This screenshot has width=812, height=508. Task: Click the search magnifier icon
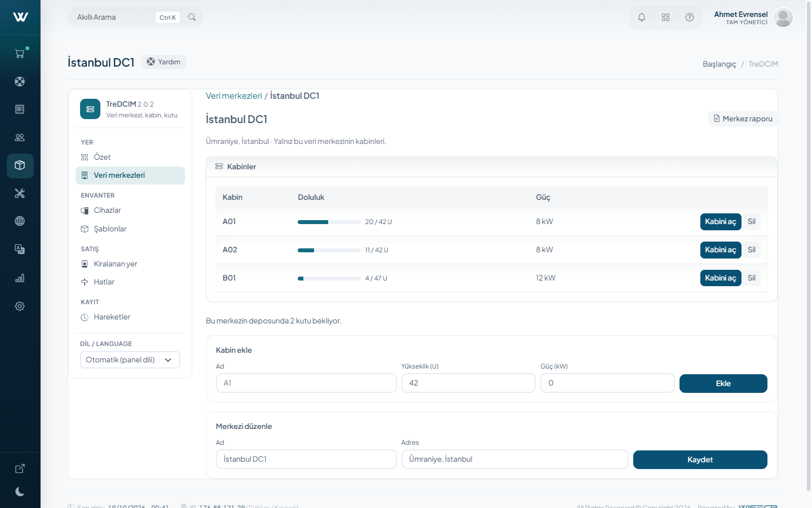tap(192, 17)
